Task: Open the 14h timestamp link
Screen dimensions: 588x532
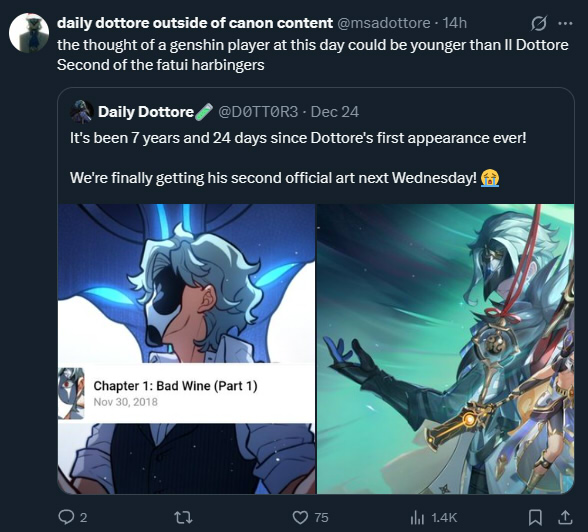Action: (454, 23)
